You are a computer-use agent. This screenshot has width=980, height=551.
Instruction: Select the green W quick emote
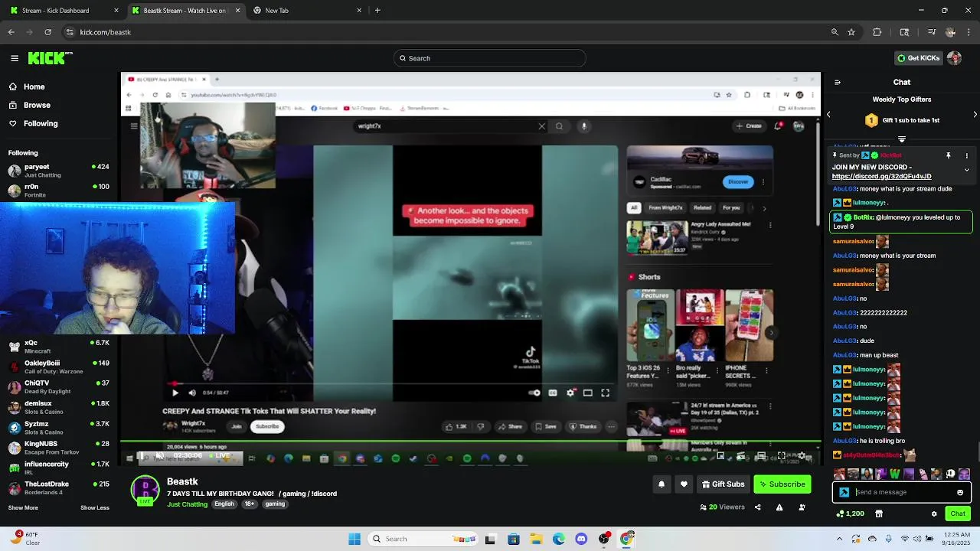pyautogui.click(x=894, y=474)
